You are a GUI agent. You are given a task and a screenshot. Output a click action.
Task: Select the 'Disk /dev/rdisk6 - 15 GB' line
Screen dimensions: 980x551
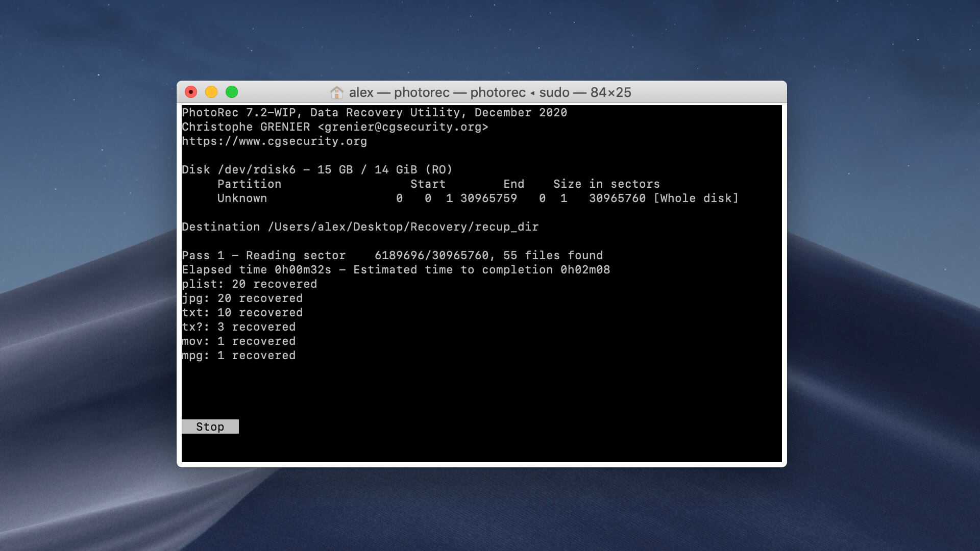tap(317, 170)
